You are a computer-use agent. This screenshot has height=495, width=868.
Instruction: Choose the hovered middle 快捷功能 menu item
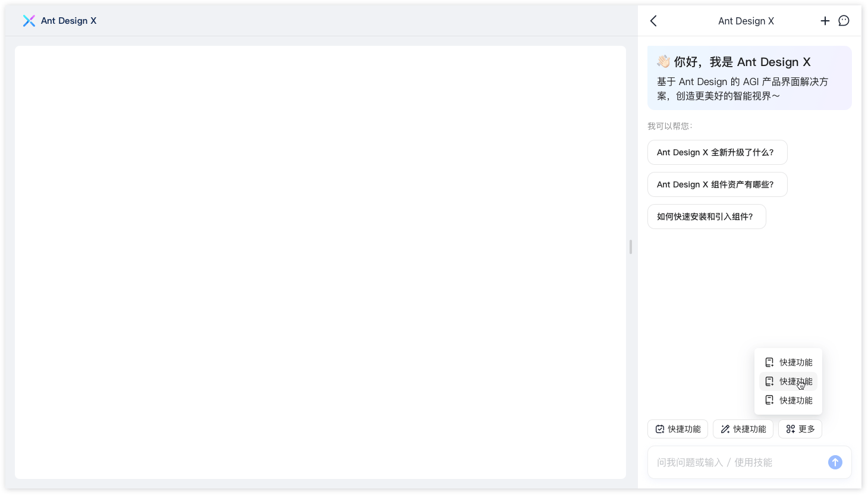[788, 381]
